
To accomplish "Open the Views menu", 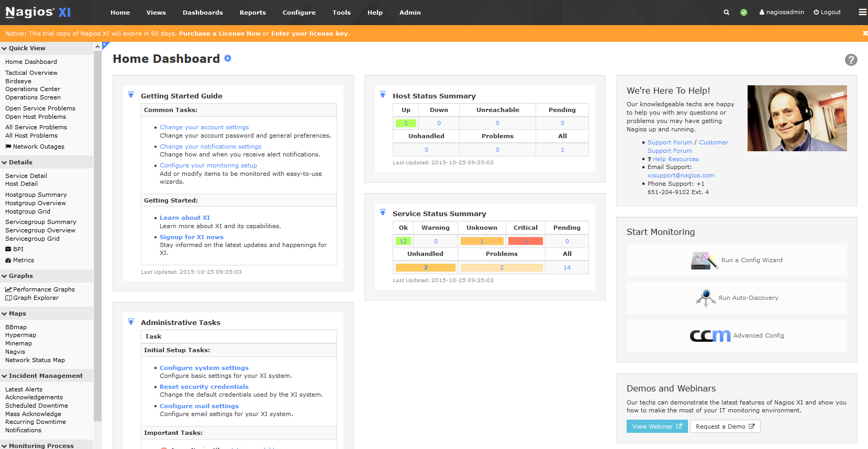I will 156,13.
